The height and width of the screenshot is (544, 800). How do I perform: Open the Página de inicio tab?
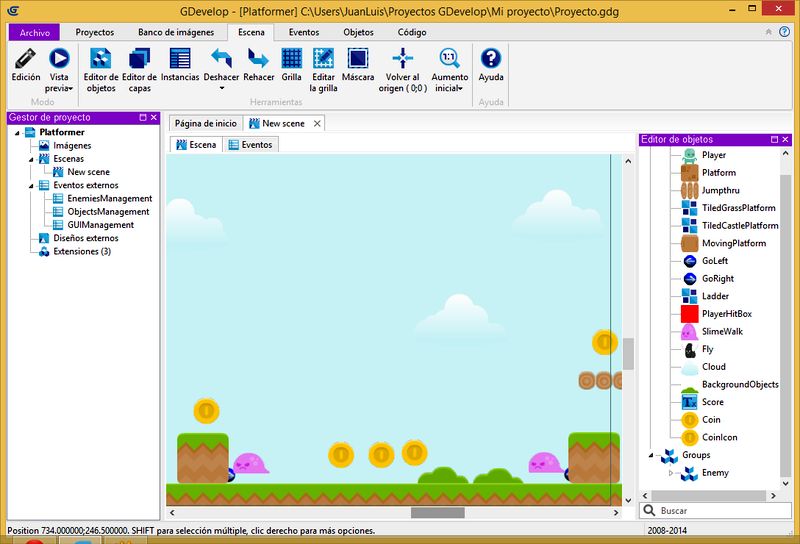(x=206, y=123)
